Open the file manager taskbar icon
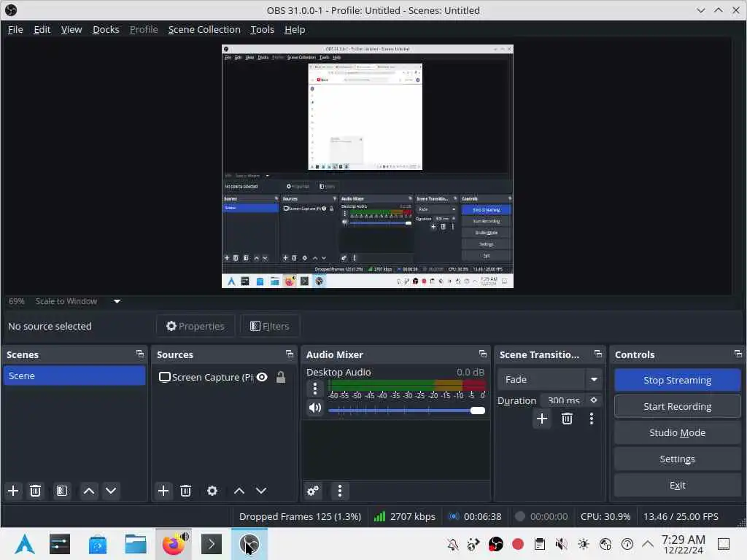The image size is (747, 560). pyautogui.click(x=135, y=544)
